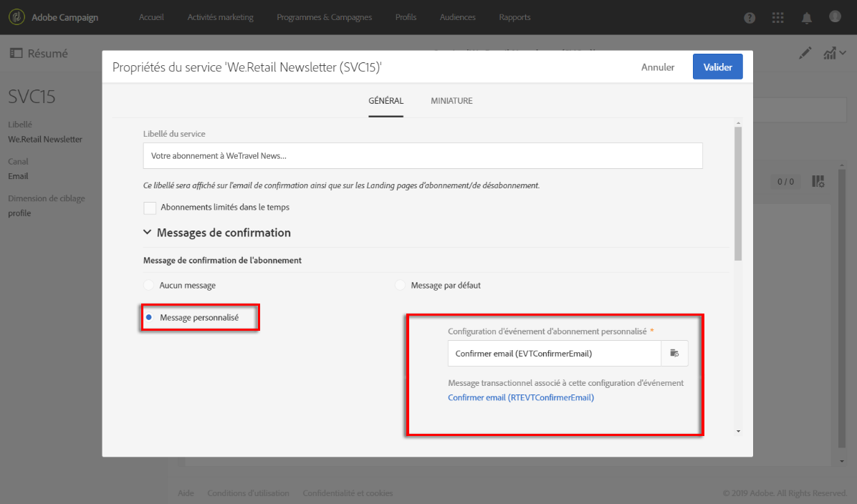
Task: Collapse the Messages de confirmation section
Action: pyautogui.click(x=147, y=232)
